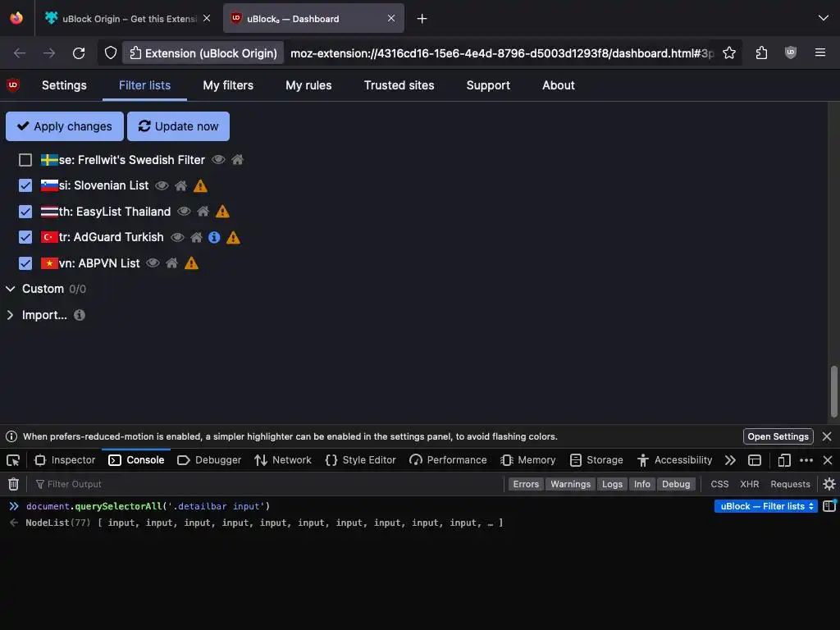
Task: View ABPVN List content via eye icon
Action: pyautogui.click(x=153, y=263)
